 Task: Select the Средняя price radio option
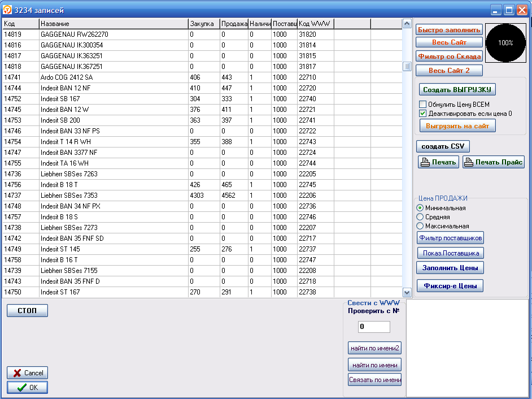420,217
